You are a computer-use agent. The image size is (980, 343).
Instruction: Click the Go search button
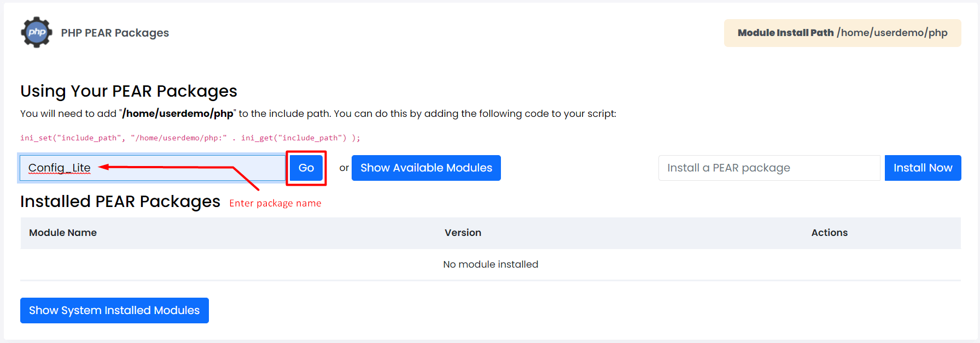point(306,168)
